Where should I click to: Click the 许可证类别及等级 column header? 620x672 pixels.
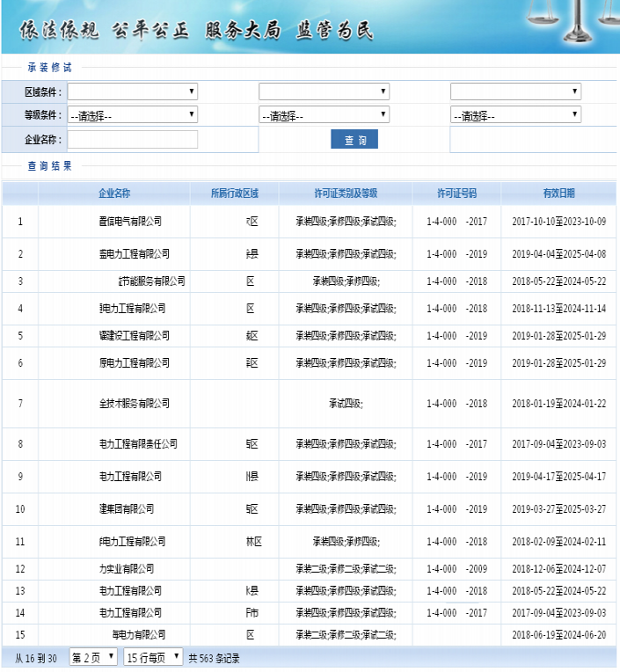click(x=346, y=194)
